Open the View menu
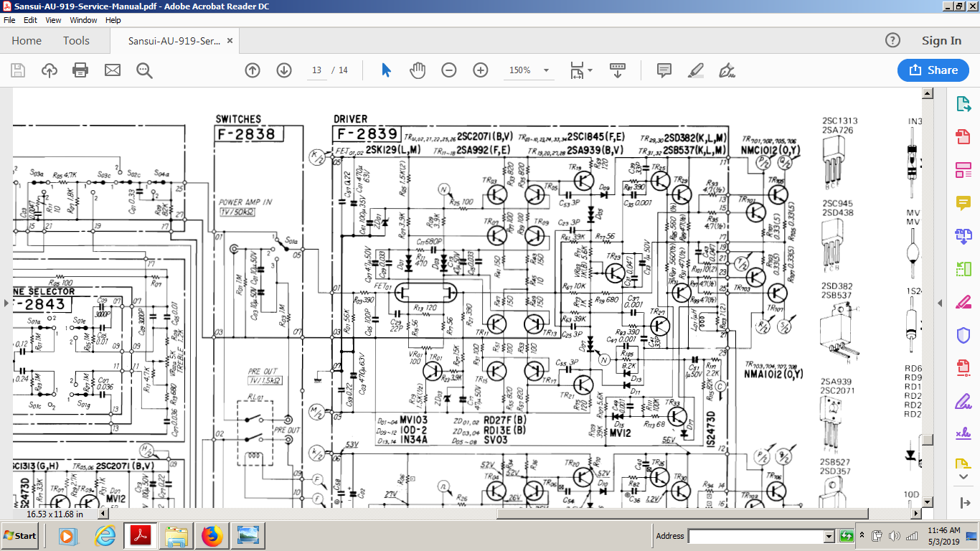This screenshot has width=980, height=551. [x=54, y=20]
